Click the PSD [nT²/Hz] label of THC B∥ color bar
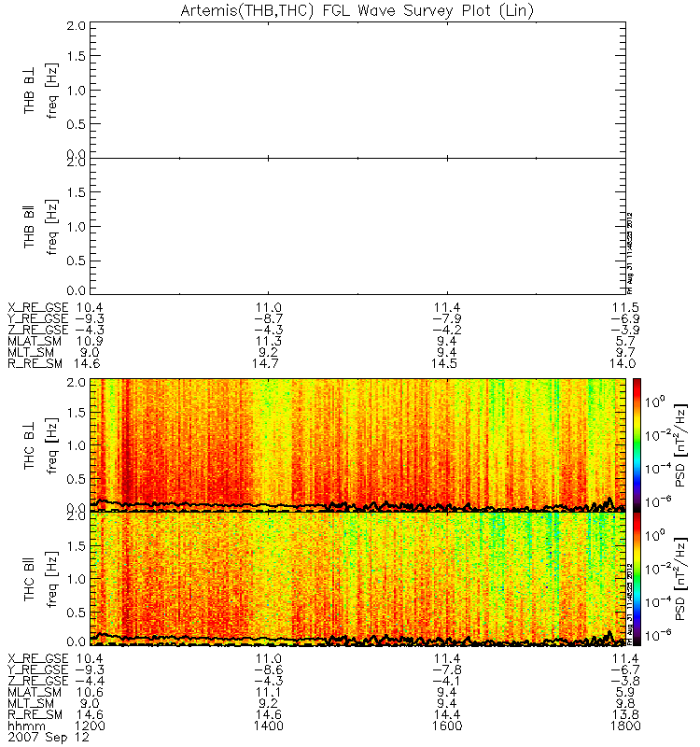 click(681, 579)
